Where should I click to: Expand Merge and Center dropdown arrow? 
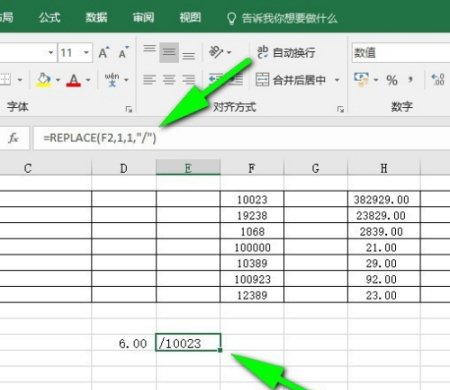(x=337, y=80)
